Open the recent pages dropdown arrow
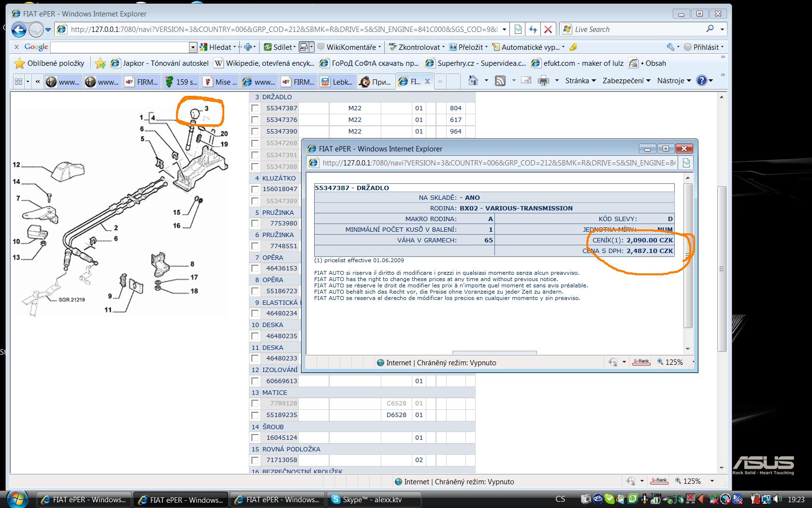 tap(48, 30)
